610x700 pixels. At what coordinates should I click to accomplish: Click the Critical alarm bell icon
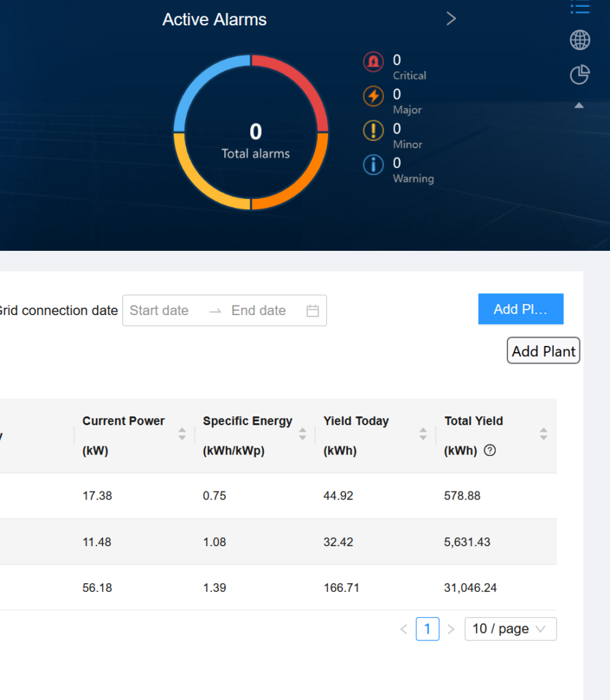pyautogui.click(x=373, y=62)
